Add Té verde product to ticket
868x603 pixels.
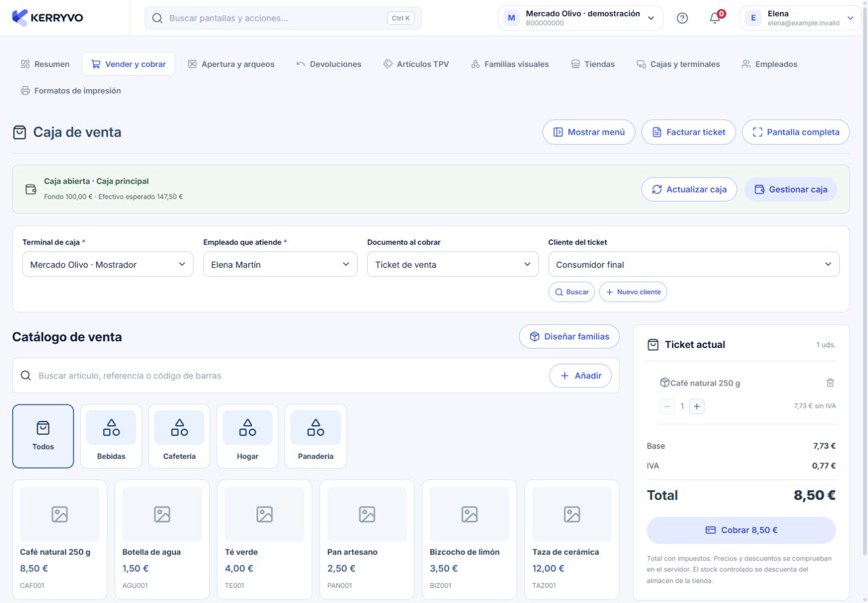click(x=265, y=539)
